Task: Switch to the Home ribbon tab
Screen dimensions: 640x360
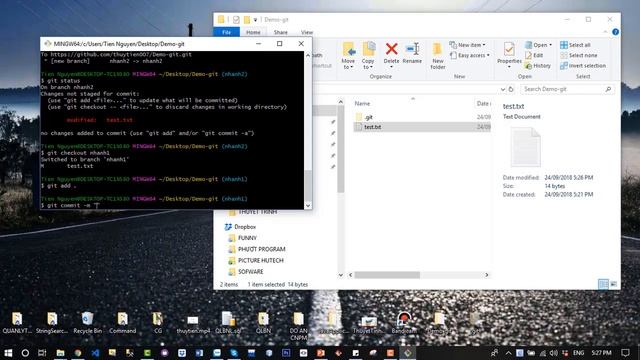Action: pos(253,32)
